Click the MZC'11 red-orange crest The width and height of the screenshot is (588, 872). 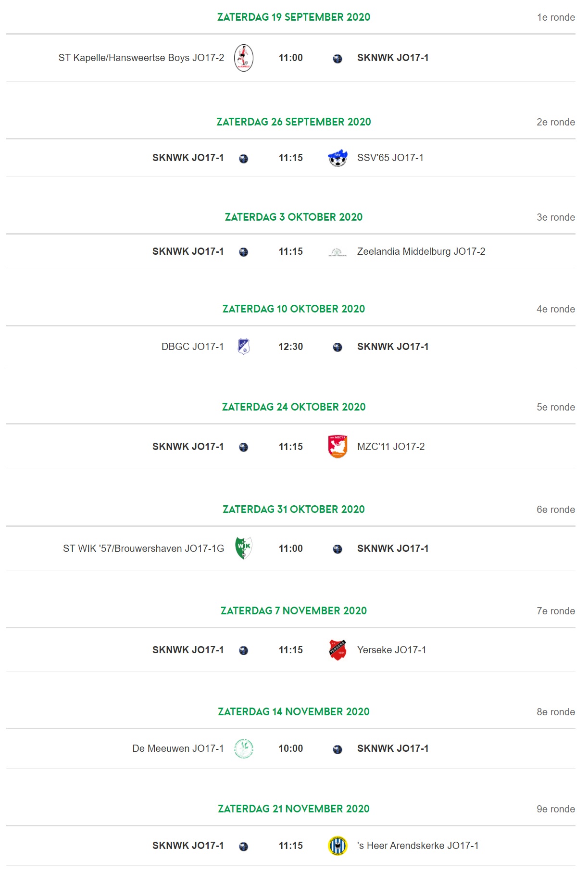(338, 447)
